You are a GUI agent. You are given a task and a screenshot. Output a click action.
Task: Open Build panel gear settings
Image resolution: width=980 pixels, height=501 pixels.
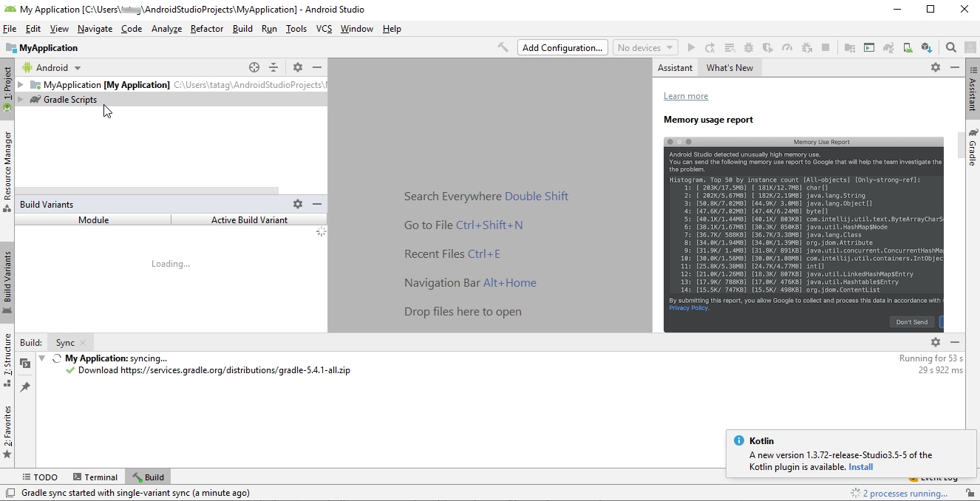tap(936, 342)
